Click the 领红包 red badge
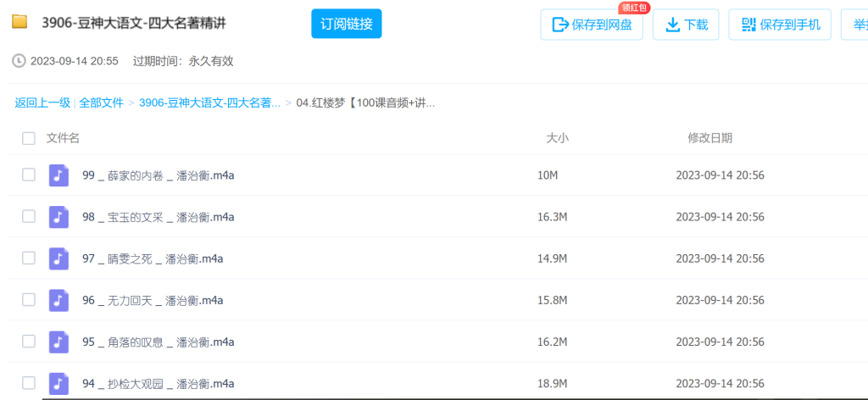 tap(634, 8)
